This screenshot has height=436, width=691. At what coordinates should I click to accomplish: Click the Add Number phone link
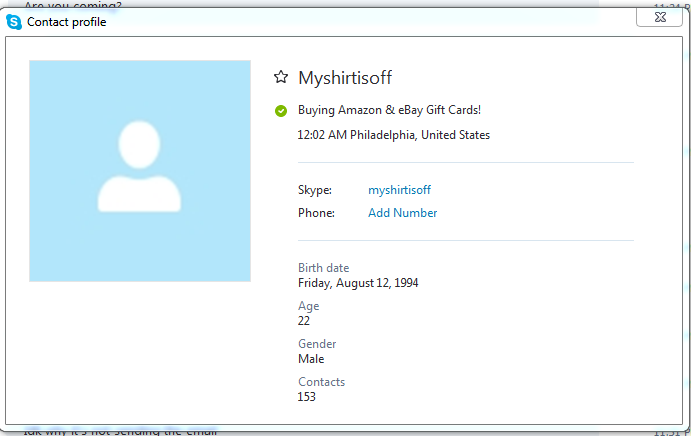point(402,213)
